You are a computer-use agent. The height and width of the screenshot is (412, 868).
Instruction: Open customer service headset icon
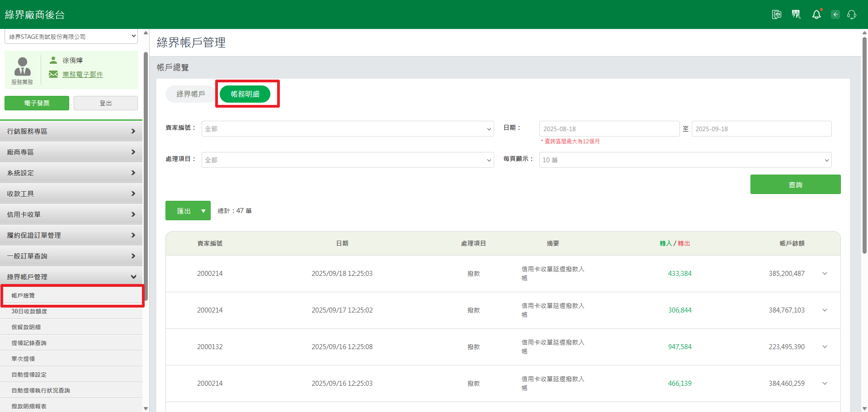point(852,14)
